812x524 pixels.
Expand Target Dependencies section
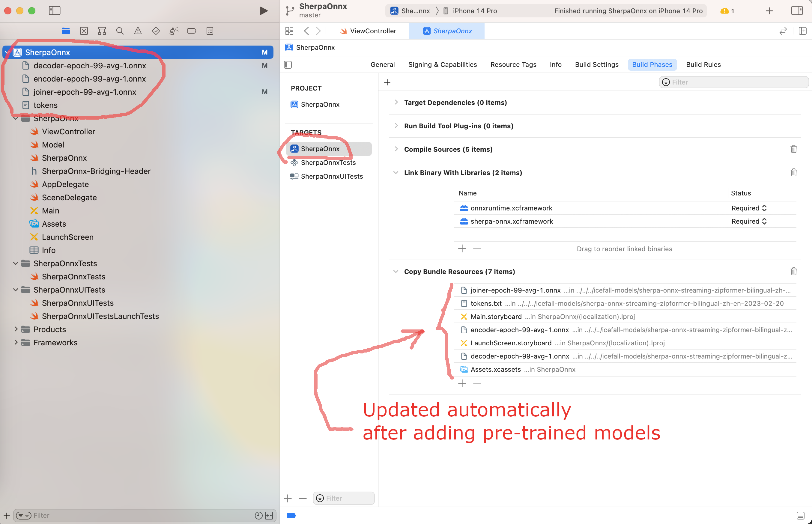(x=396, y=102)
